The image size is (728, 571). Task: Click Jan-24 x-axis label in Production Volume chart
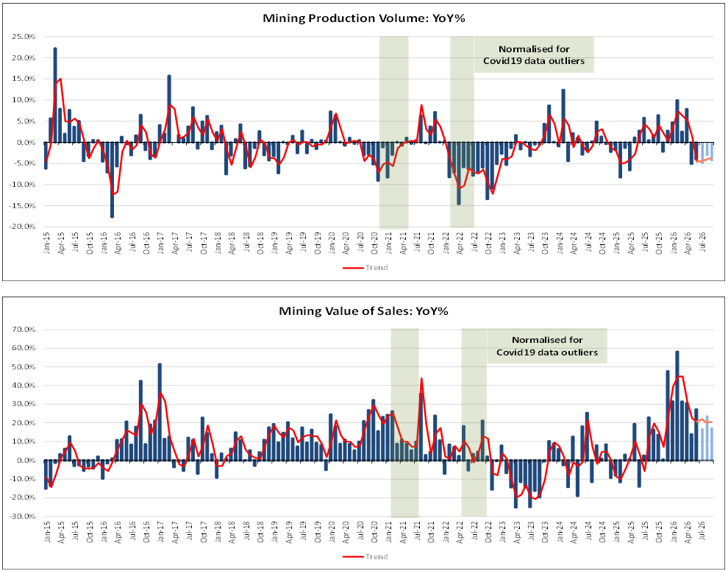click(560, 243)
